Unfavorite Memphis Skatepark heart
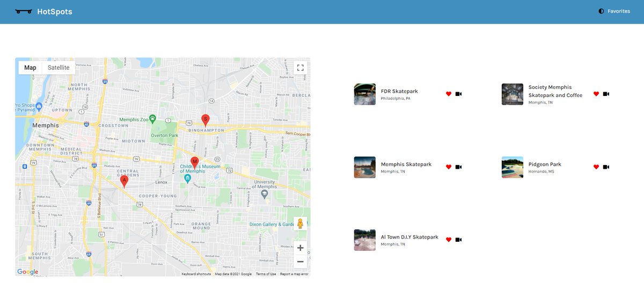The image size is (644, 298). pos(449,167)
